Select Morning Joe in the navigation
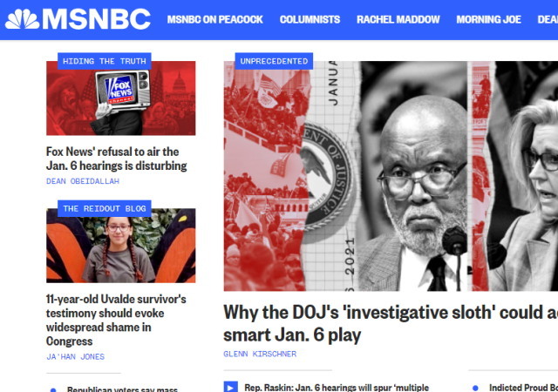Image resolution: width=558 pixels, height=392 pixels. click(488, 19)
